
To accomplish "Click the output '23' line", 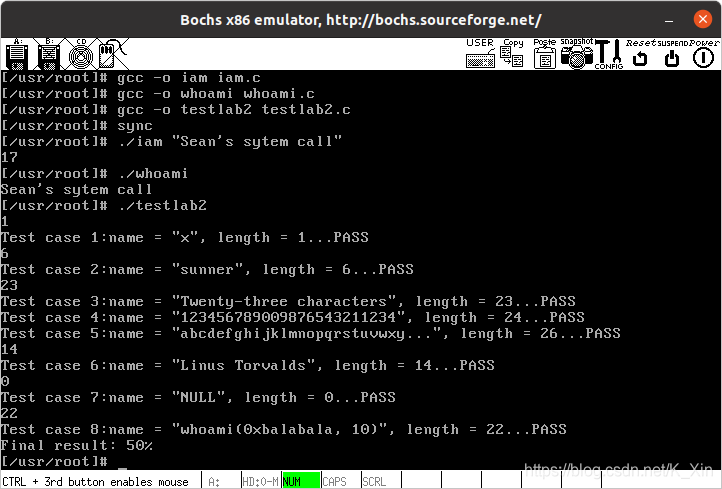I will click(x=9, y=285).
